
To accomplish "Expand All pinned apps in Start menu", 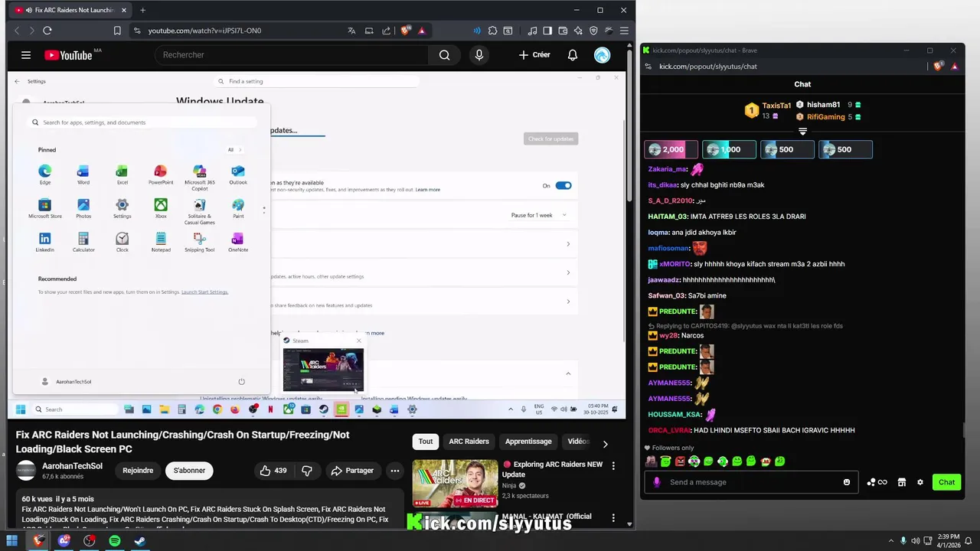I will [234, 150].
